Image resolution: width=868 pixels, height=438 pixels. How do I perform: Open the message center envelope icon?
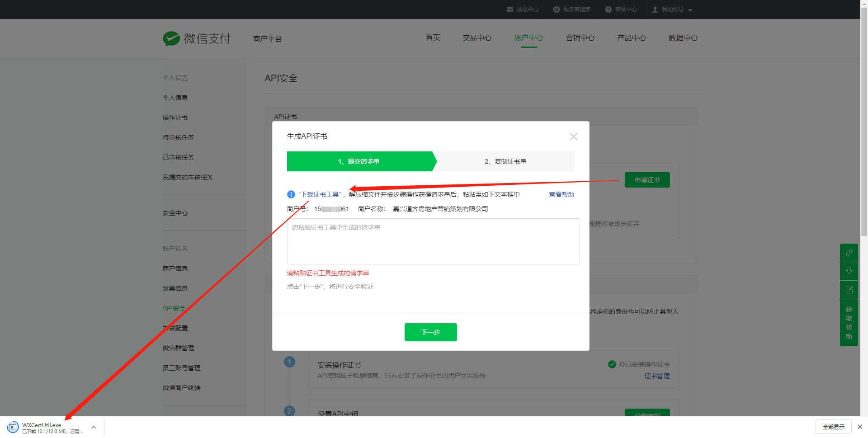510,9
